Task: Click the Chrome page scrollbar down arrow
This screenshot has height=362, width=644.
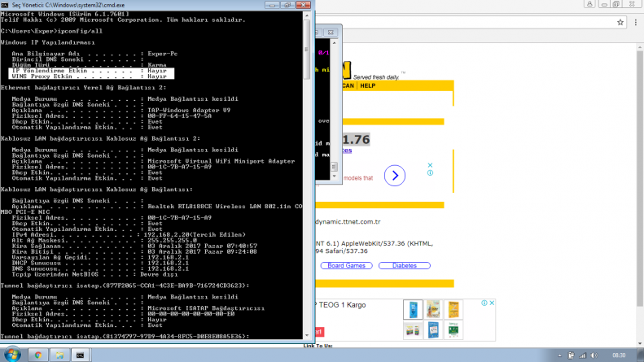Action: pos(640,344)
